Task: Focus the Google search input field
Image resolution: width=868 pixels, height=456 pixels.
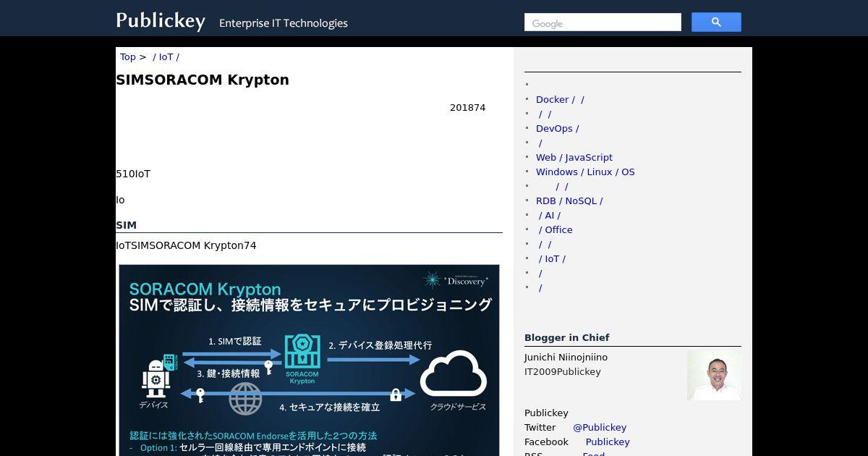Action: point(603,22)
